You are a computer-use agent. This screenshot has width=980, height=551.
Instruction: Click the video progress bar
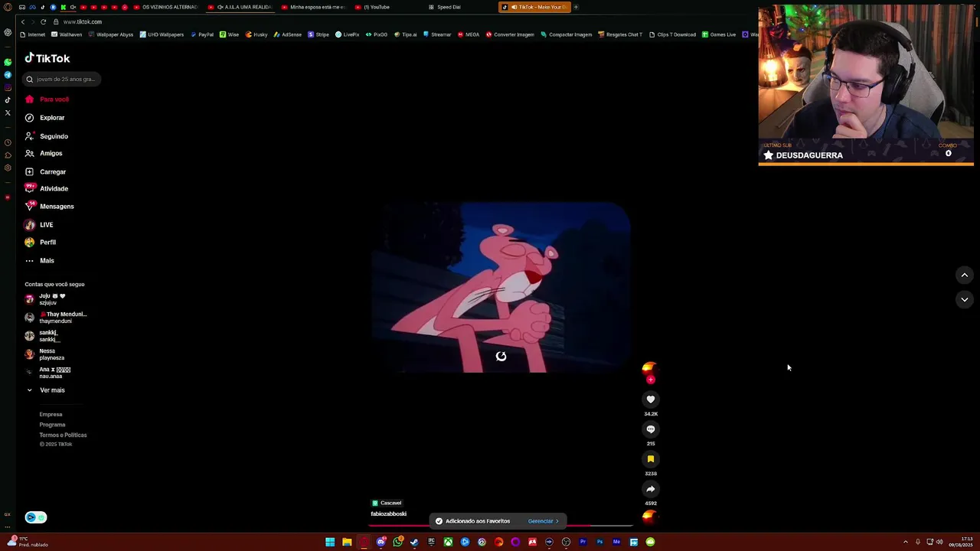pos(501,527)
